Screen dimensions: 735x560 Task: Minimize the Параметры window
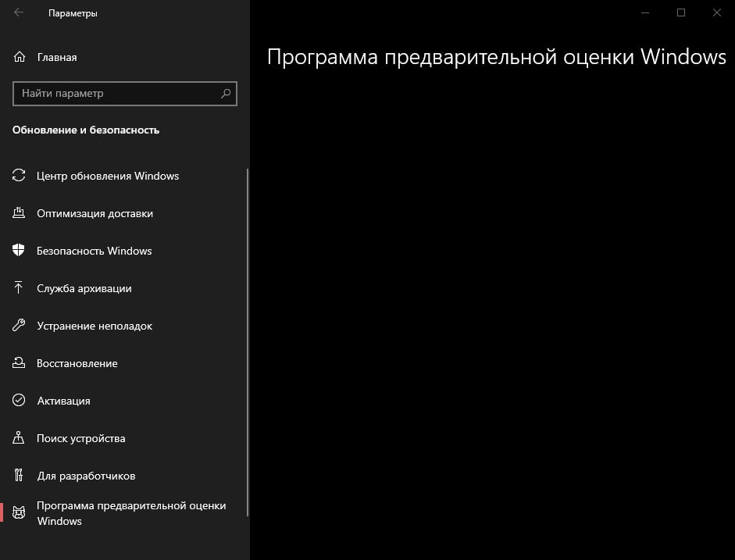point(645,12)
